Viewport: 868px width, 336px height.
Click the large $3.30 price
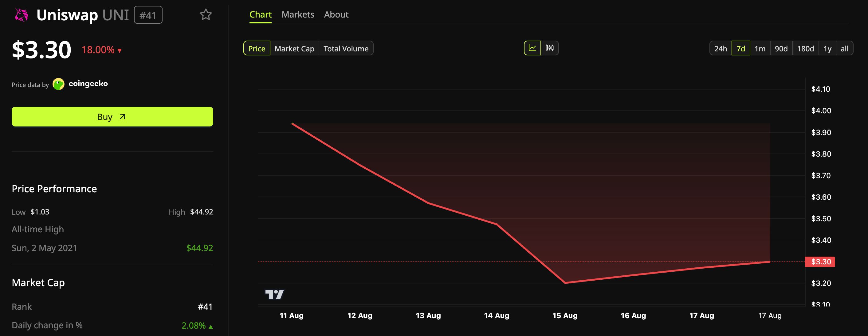point(41,50)
